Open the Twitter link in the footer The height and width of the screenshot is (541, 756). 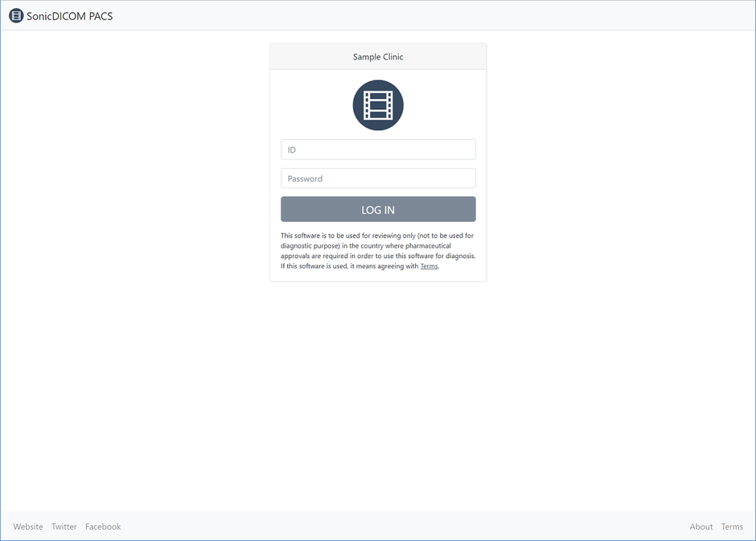pos(64,527)
